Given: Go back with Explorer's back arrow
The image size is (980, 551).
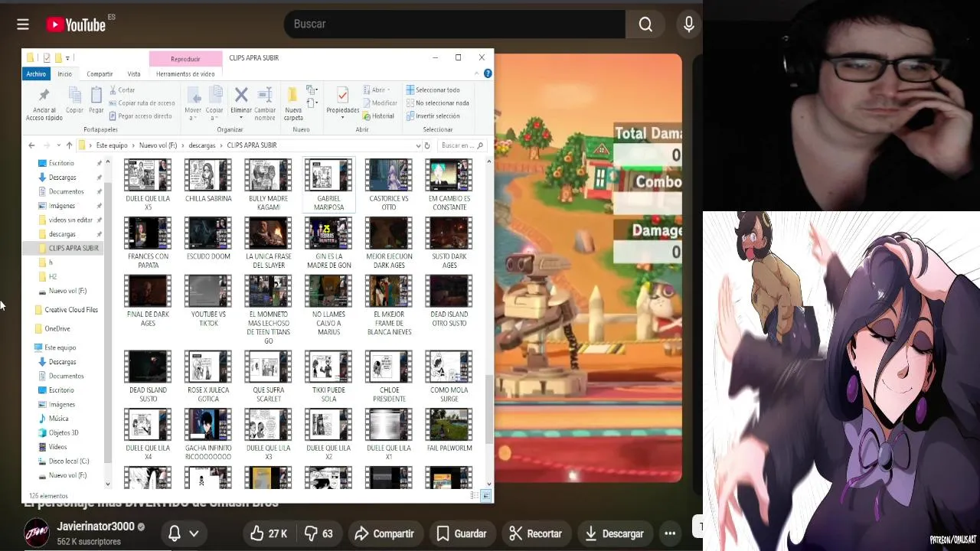Looking at the screenshot, I should [x=31, y=145].
